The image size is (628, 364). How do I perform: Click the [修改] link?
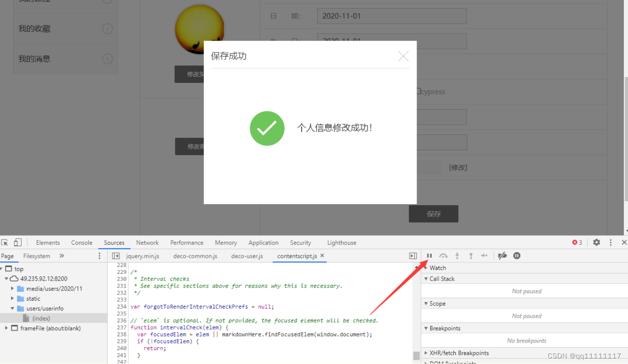point(458,167)
